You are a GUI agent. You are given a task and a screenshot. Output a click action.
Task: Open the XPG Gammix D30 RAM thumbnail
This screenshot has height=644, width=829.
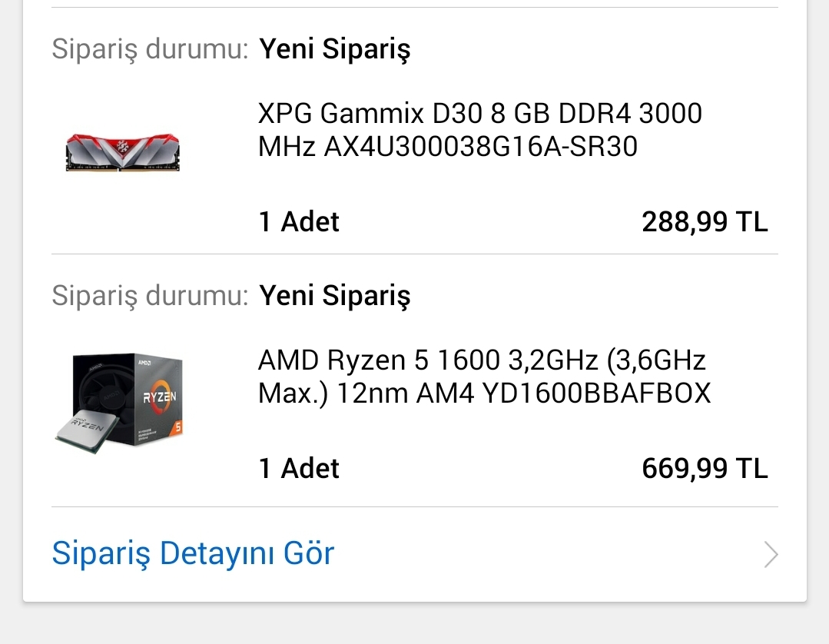point(123,152)
